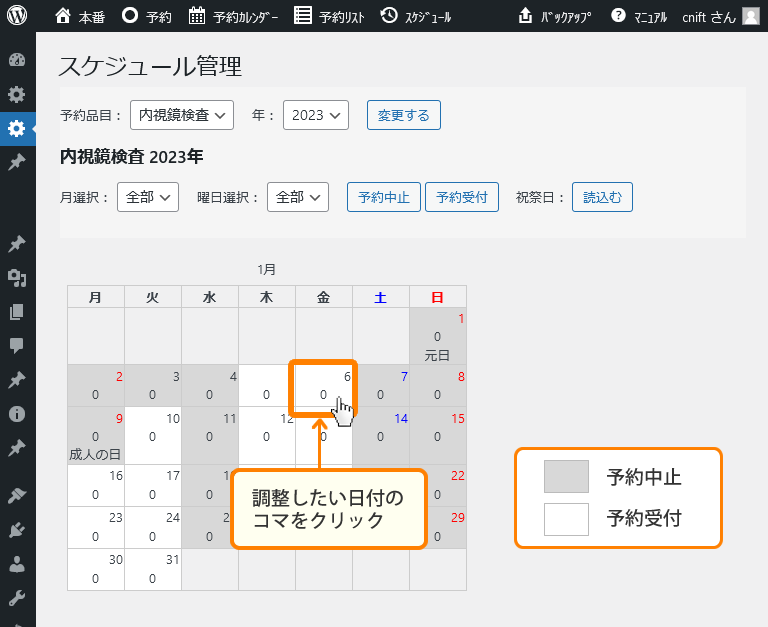
Task: Toggle the January 8 Sunday cell
Action: 437,386
